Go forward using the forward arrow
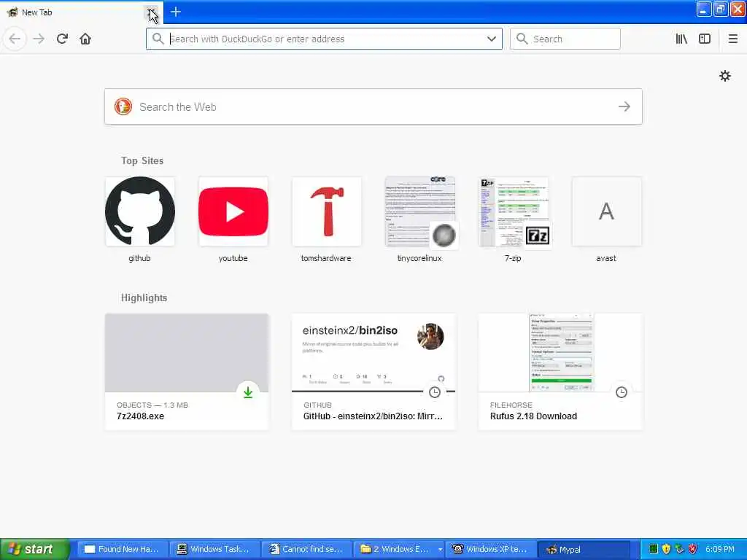Screen dimensions: 747x560 [x=39, y=39]
